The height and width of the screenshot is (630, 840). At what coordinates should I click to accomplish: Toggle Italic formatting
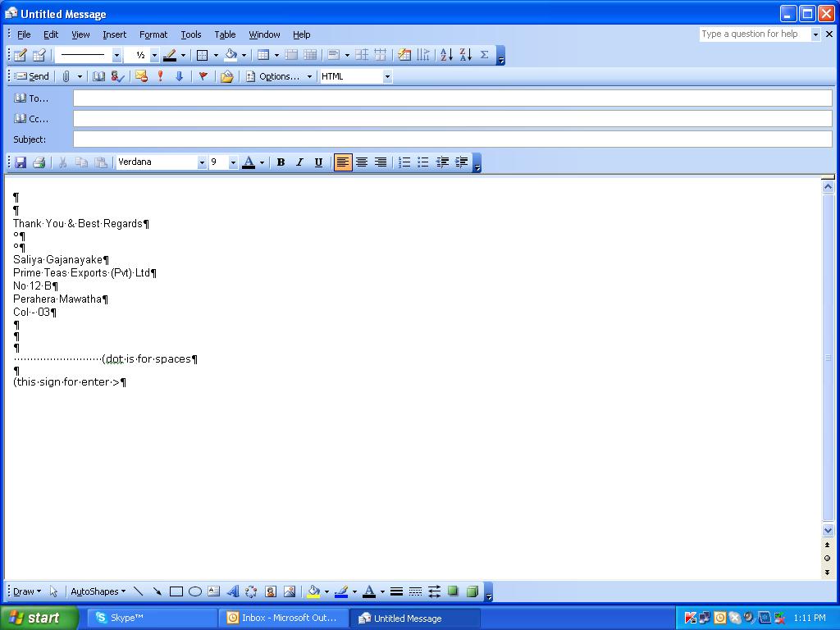(x=299, y=162)
